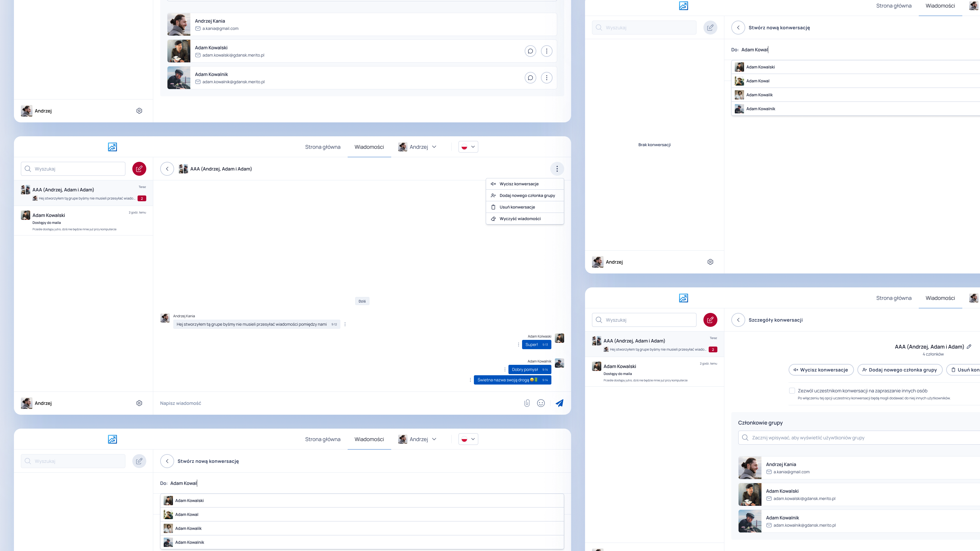Open the emoji picker in message bar

(x=541, y=403)
